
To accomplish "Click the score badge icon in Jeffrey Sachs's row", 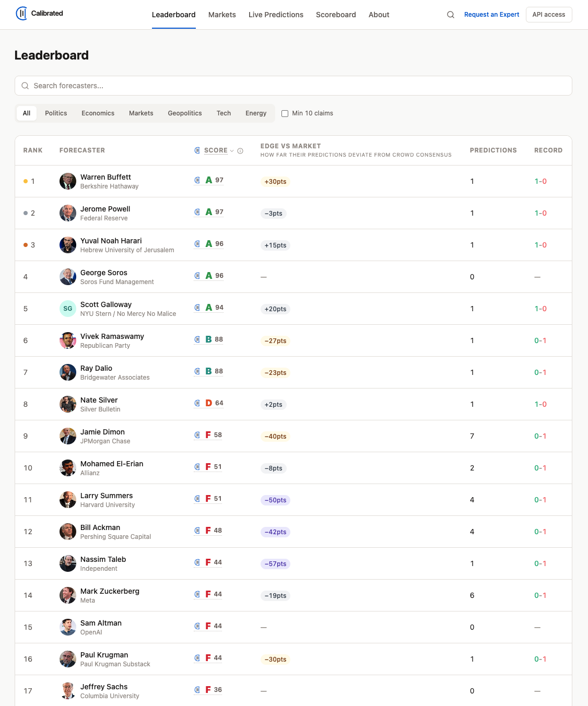I will coord(197,690).
